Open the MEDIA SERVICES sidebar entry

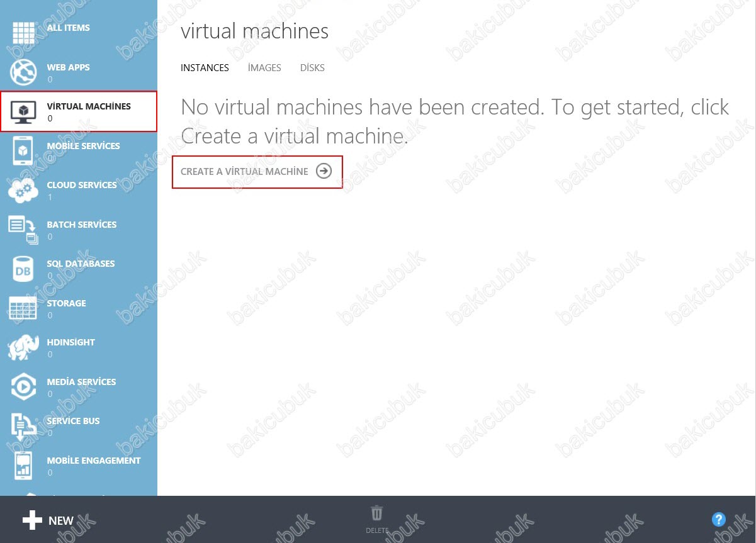(79, 387)
